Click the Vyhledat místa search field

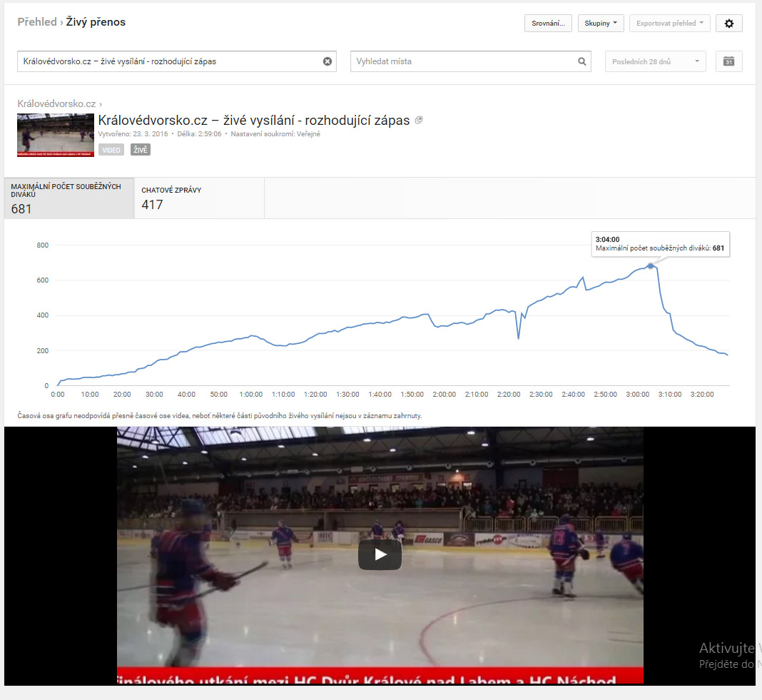pyautogui.click(x=464, y=61)
